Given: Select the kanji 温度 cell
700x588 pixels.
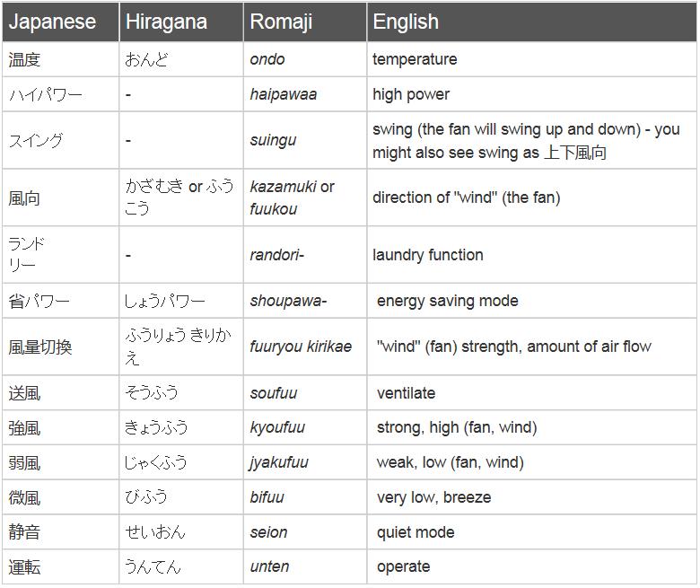Looking at the screenshot, I should click(24, 60).
